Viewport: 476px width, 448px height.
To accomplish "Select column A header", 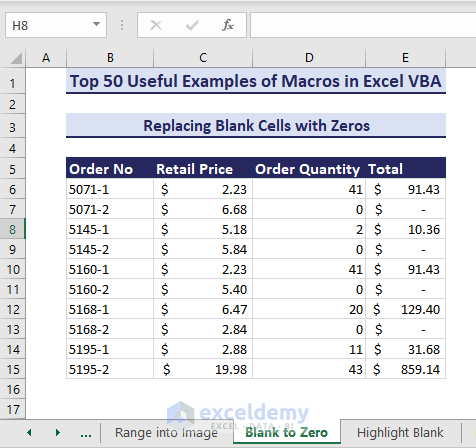I will tap(46, 58).
